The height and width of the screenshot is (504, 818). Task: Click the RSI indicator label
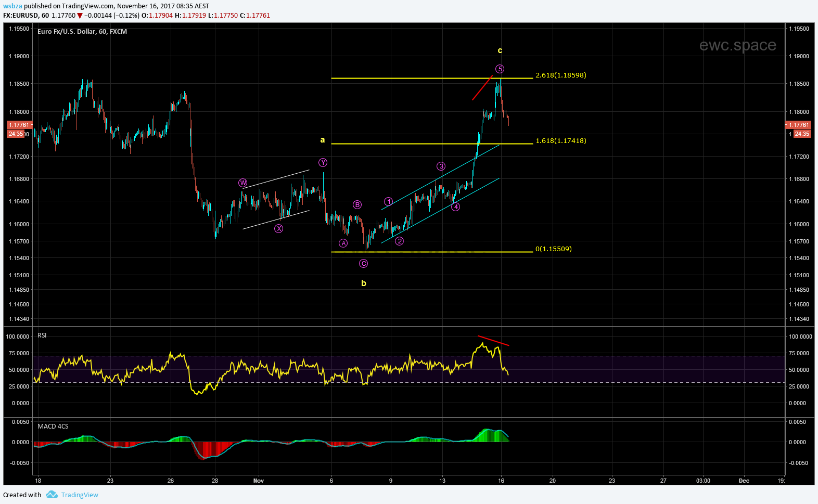click(x=42, y=335)
